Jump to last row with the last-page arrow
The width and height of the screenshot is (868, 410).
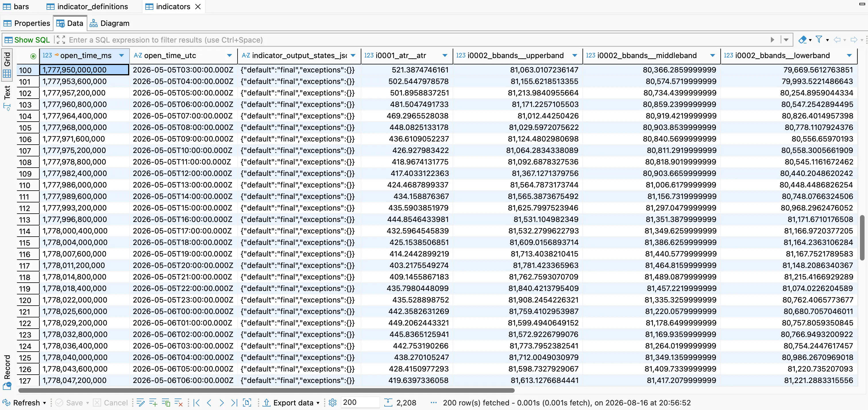tap(234, 403)
